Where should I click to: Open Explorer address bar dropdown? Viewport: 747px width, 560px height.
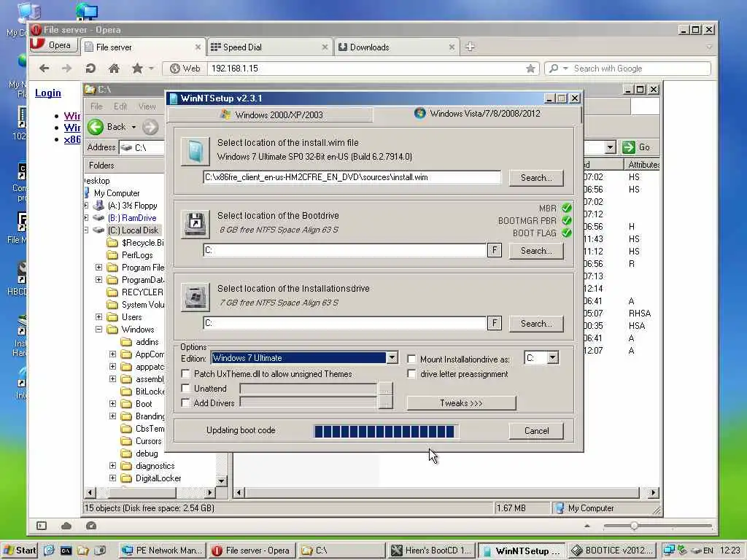611,147
